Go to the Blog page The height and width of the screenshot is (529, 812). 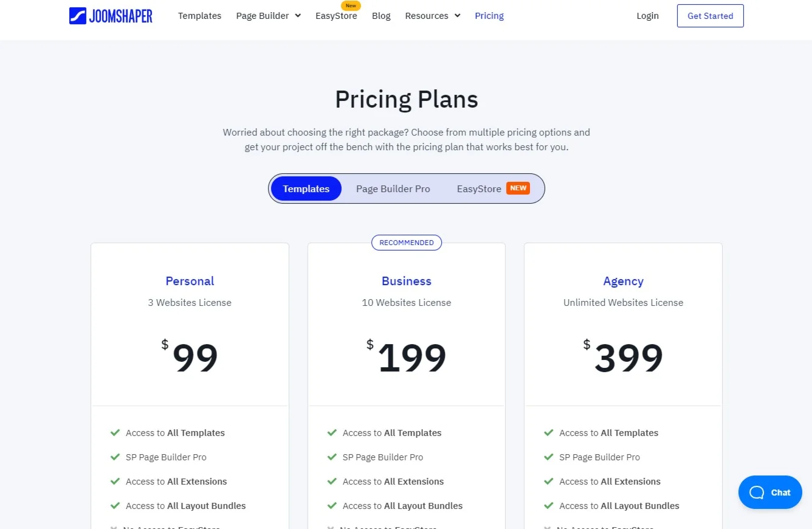(x=381, y=16)
